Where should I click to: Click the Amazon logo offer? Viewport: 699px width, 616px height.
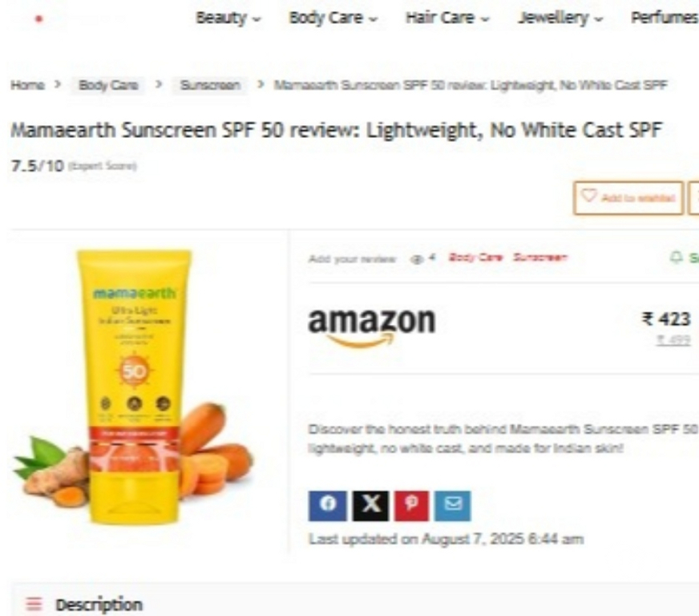[372, 327]
